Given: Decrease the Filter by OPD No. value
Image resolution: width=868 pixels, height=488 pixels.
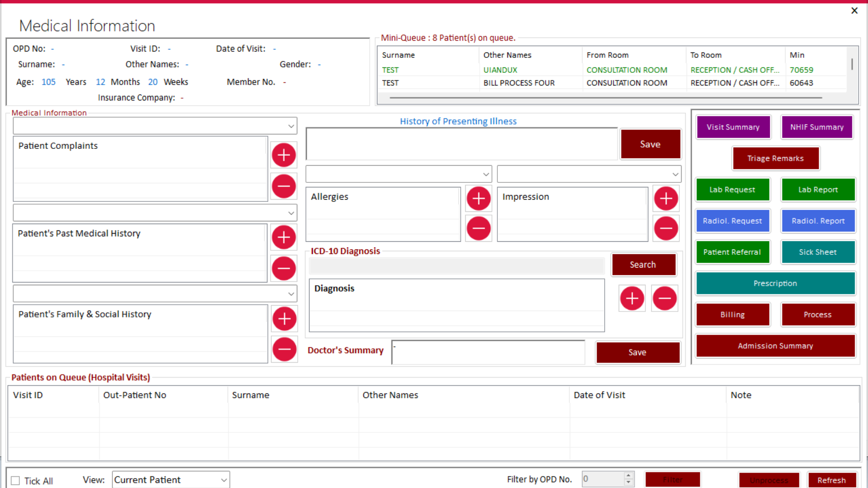Looking at the screenshot, I should pyautogui.click(x=628, y=483).
